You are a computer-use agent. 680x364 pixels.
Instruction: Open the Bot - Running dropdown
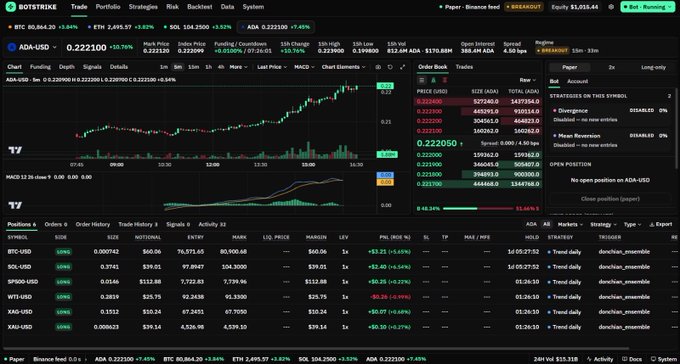point(647,7)
